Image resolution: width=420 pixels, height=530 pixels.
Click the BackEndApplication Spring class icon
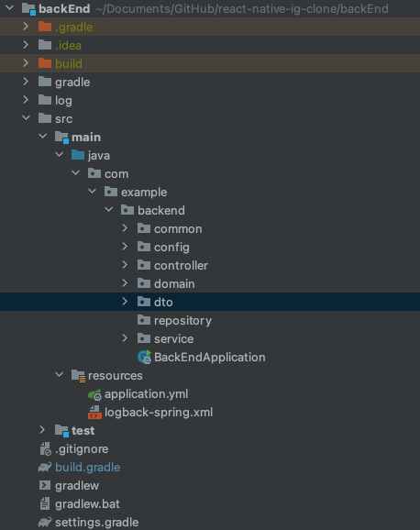pyautogui.click(x=144, y=357)
